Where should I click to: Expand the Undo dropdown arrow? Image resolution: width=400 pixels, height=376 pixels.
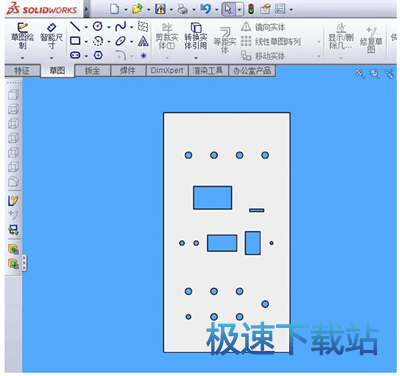[x=216, y=10]
